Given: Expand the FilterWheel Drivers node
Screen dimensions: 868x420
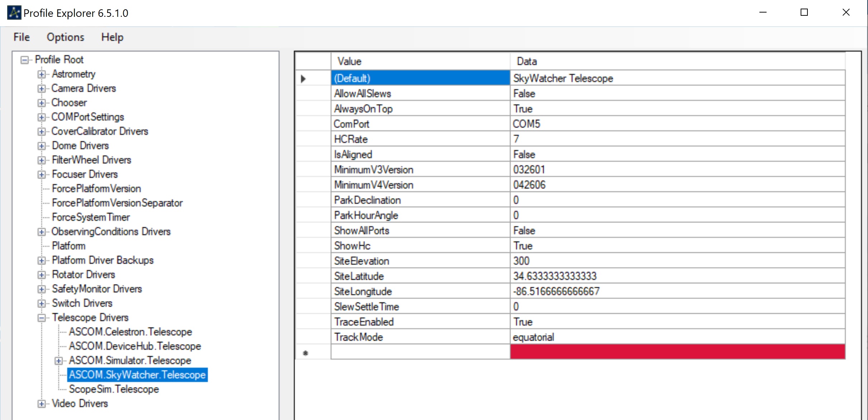Looking at the screenshot, I should [x=42, y=160].
